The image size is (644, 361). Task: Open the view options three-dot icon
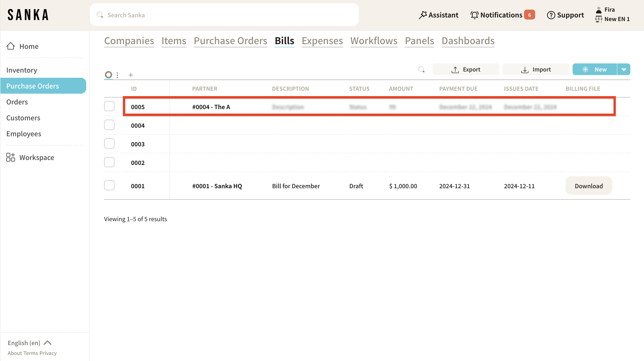pyautogui.click(x=117, y=75)
